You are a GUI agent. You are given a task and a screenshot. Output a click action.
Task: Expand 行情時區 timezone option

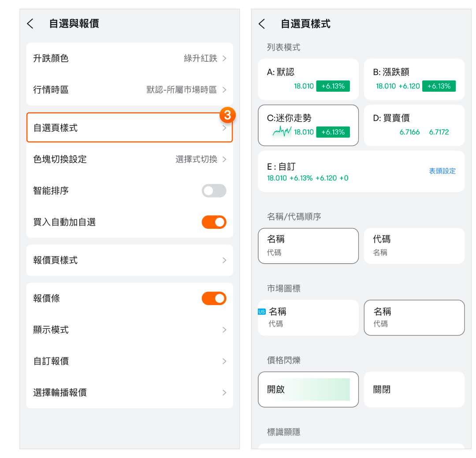coord(224,90)
